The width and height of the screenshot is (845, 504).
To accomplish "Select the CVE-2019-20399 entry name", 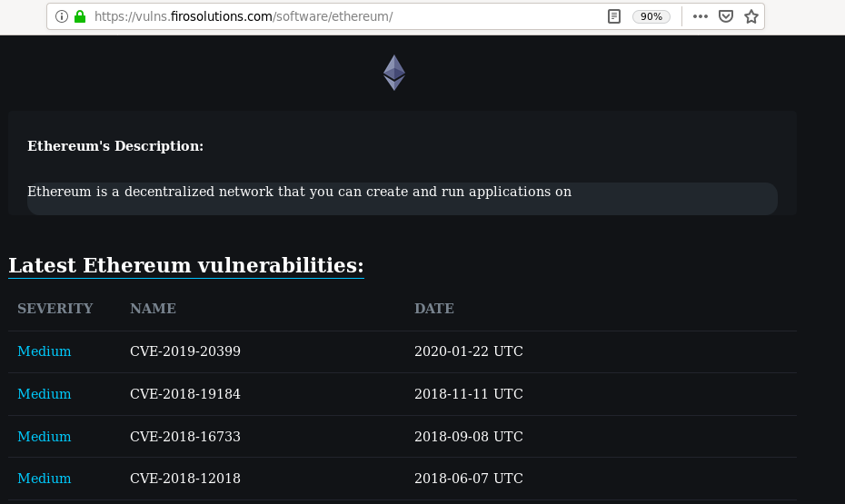I will 185,351.
